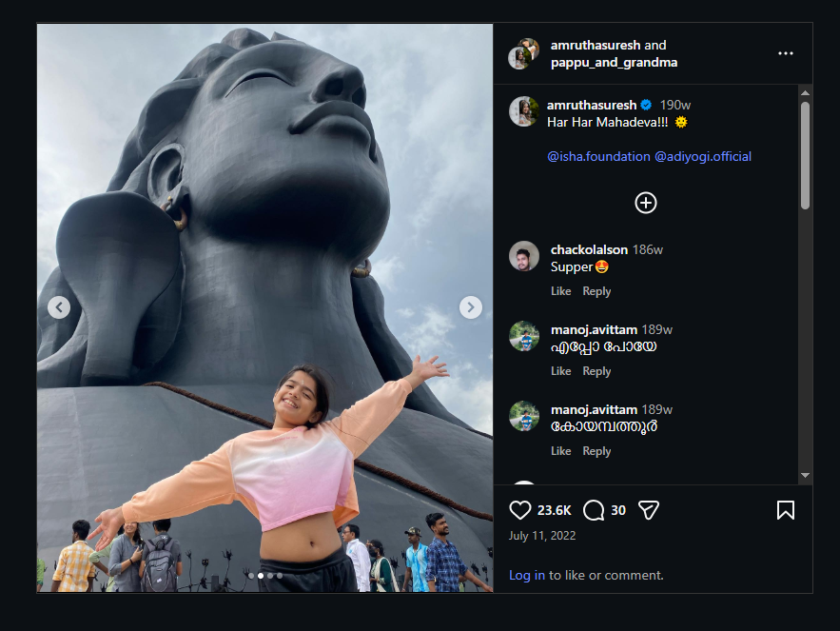
Task: Open amruthasuresh avatar beside the caption
Action: [x=524, y=111]
